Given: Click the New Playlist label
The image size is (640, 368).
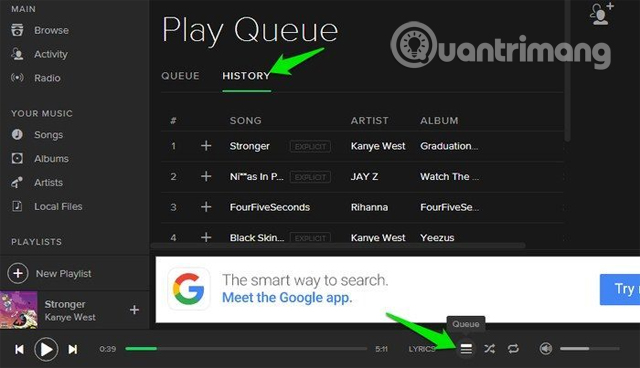Looking at the screenshot, I should click(x=63, y=274).
